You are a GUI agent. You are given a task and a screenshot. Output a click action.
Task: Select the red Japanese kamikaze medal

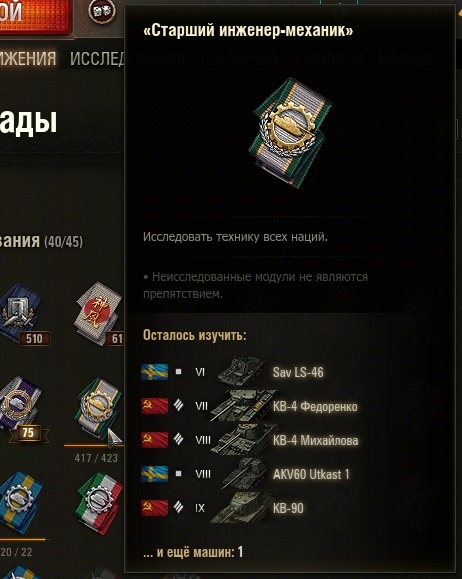[99, 313]
